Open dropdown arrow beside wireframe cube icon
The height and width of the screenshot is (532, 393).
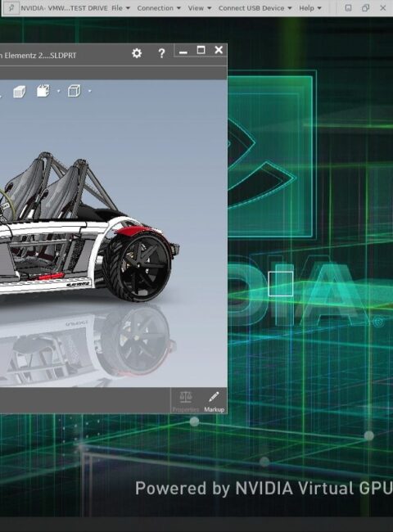pyautogui.click(x=89, y=91)
